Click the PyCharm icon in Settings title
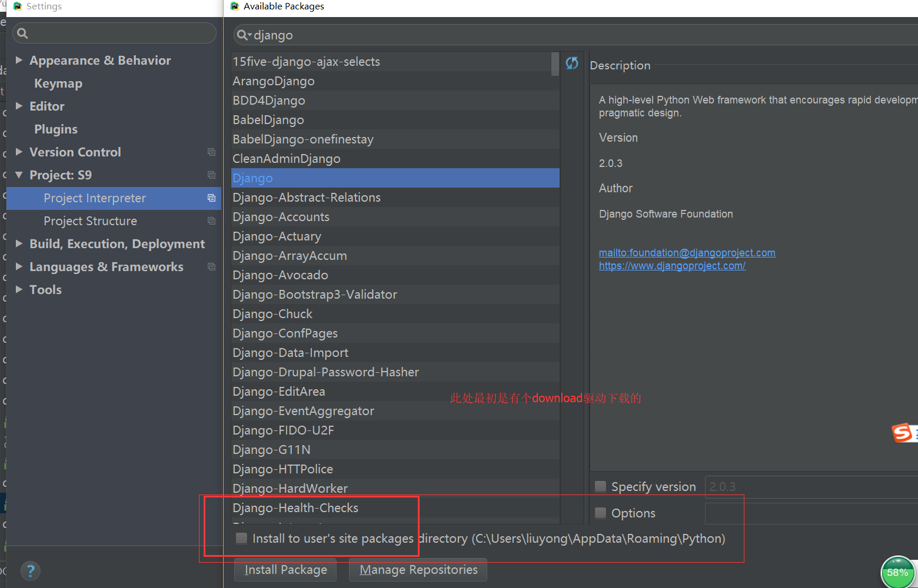This screenshot has height=588, width=918. pos(18,6)
